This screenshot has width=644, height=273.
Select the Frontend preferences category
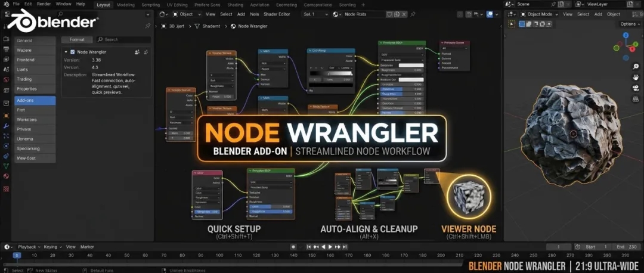pyautogui.click(x=35, y=60)
